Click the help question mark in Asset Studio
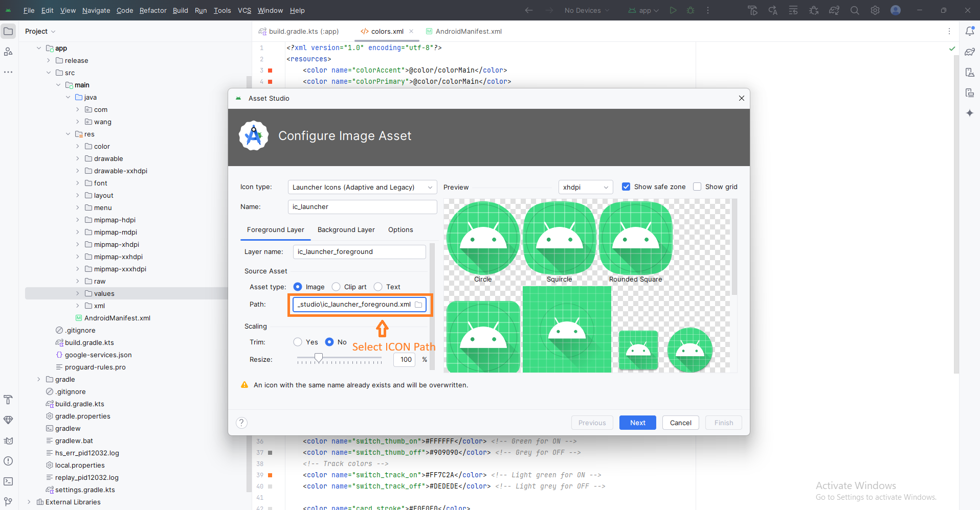This screenshot has width=980, height=510. pyautogui.click(x=241, y=423)
